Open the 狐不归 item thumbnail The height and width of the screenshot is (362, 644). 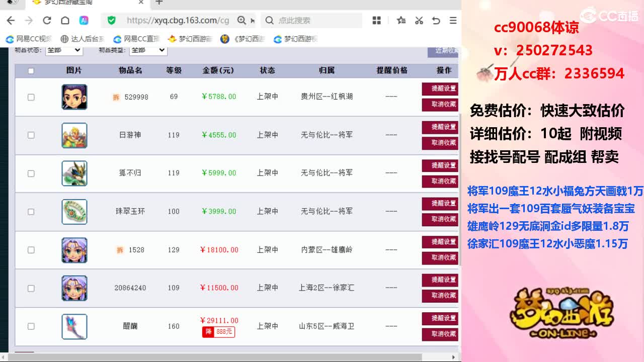click(x=74, y=173)
